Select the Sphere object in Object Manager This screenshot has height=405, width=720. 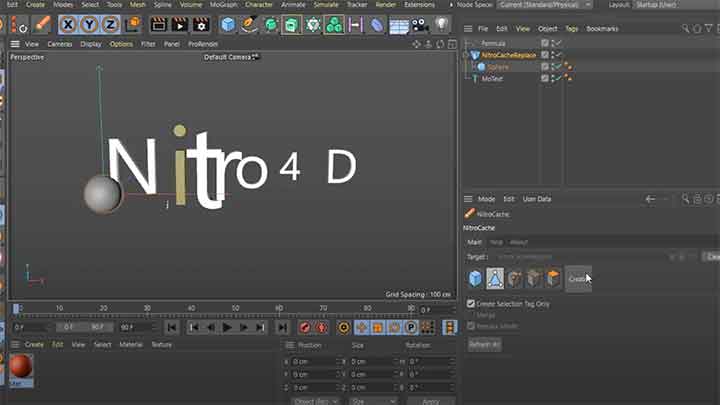(x=498, y=67)
